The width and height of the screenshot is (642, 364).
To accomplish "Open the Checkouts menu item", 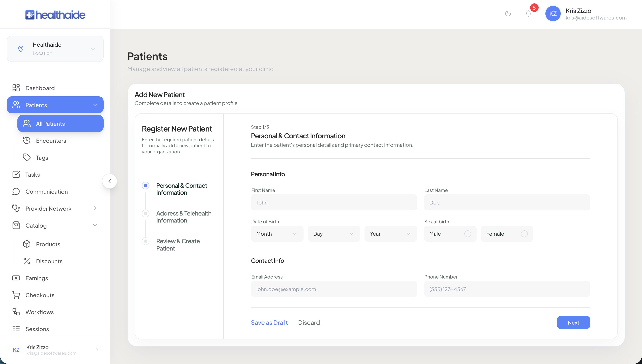I will click(55, 295).
